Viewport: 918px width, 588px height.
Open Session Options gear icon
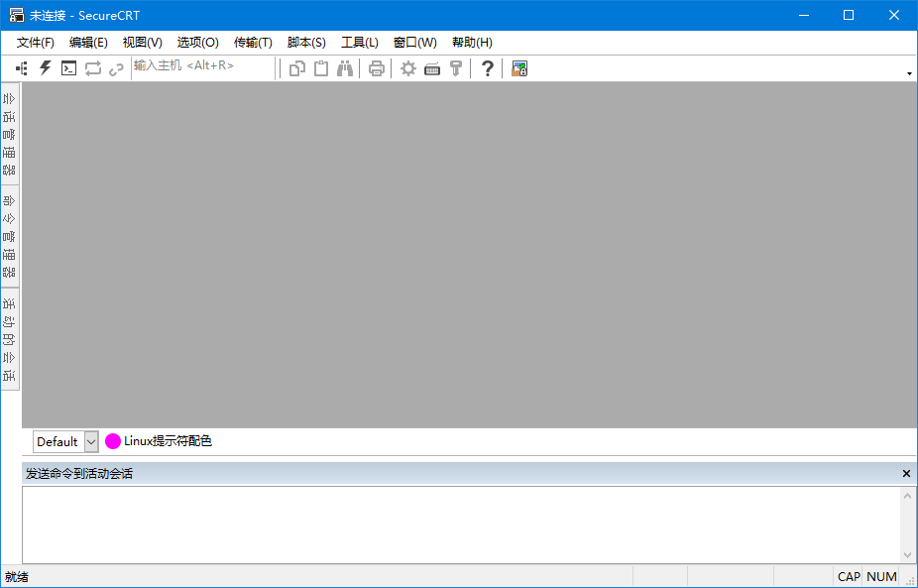[407, 68]
